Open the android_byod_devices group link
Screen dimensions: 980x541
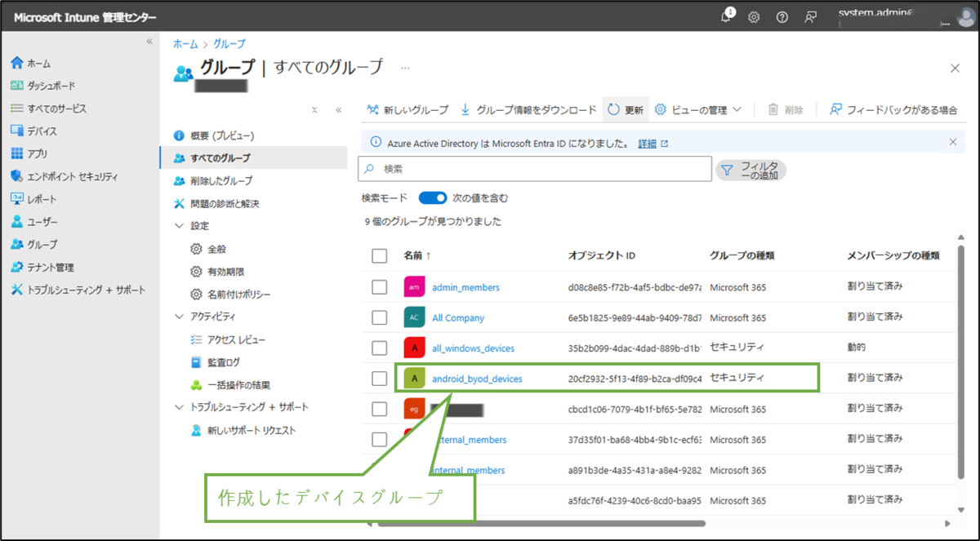click(477, 379)
